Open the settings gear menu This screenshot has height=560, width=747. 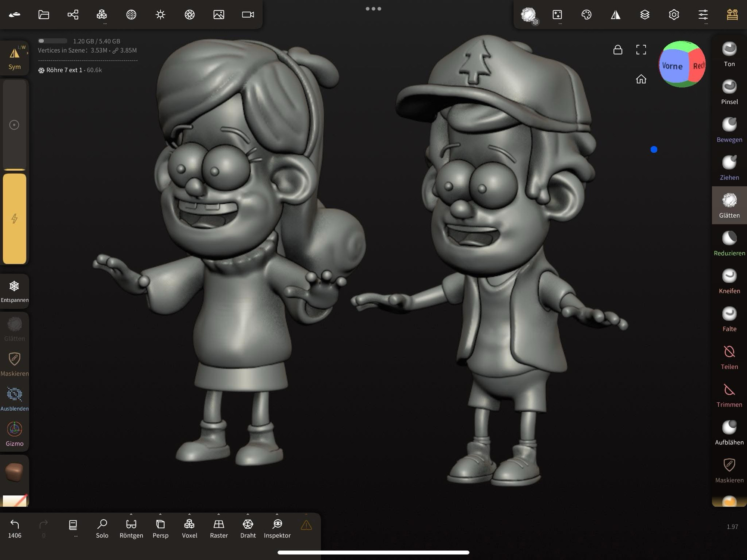click(674, 15)
